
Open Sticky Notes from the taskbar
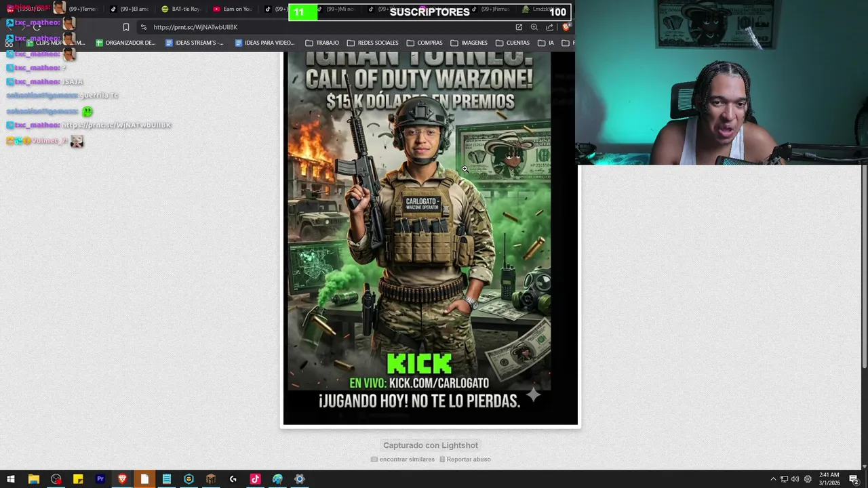pyautogui.click(x=78, y=479)
